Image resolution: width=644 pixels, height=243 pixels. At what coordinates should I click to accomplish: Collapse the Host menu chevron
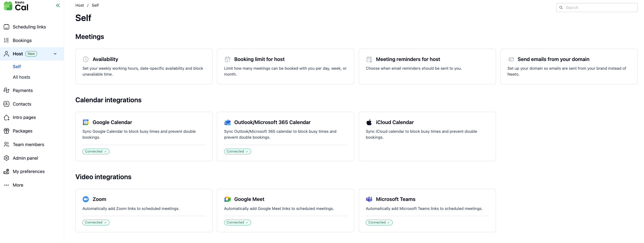point(55,54)
